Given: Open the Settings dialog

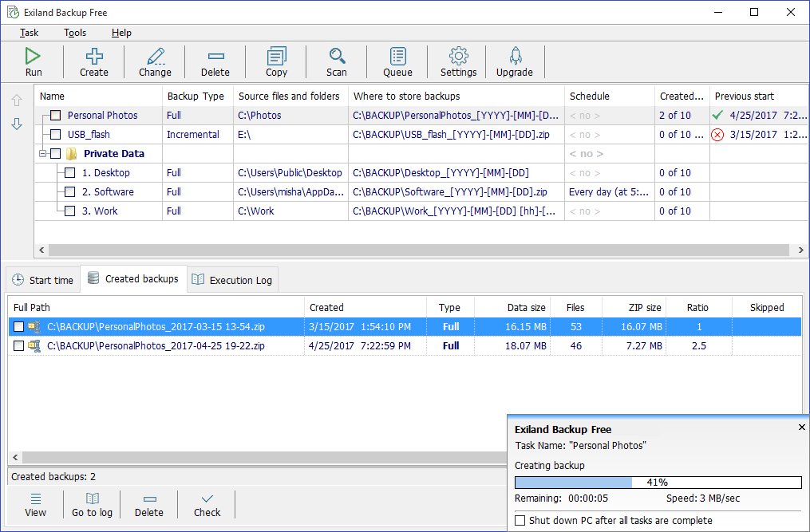Looking at the screenshot, I should pyautogui.click(x=459, y=62).
